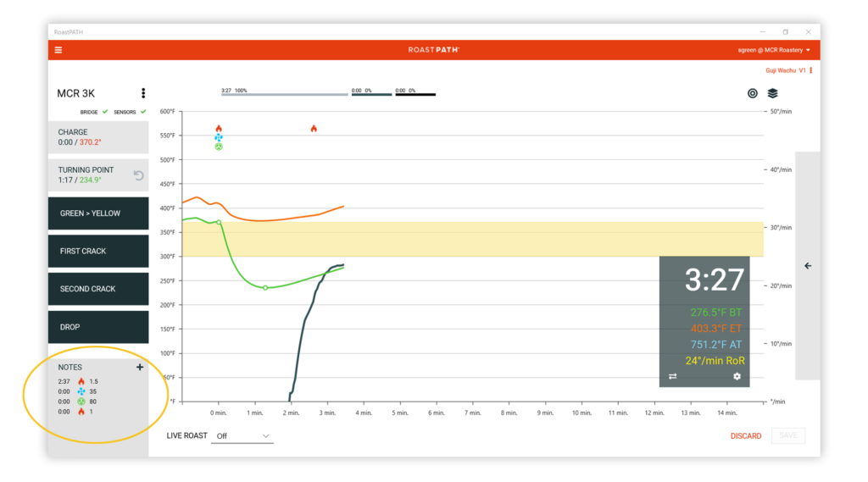This screenshot has width=868, height=482.
Task: Select the Charge panel
Action: (x=98, y=137)
